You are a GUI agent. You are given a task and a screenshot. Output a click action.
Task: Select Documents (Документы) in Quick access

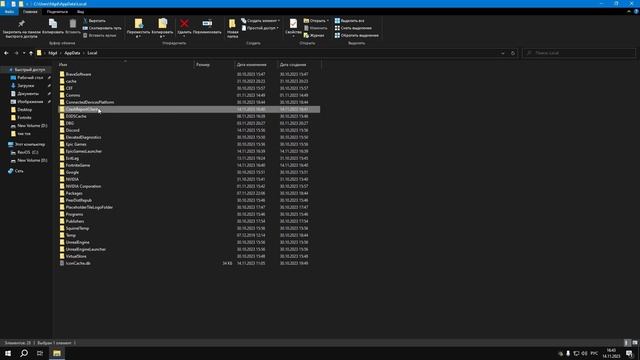[28, 94]
